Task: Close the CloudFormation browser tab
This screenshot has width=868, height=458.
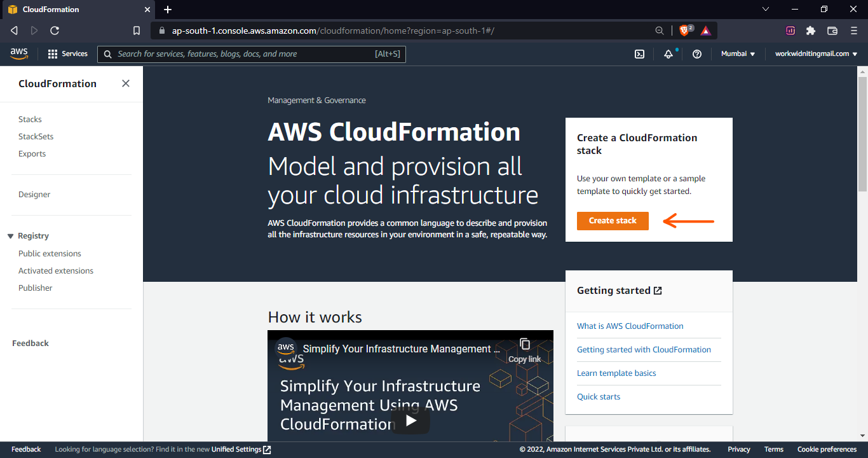Action: pyautogui.click(x=147, y=10)
